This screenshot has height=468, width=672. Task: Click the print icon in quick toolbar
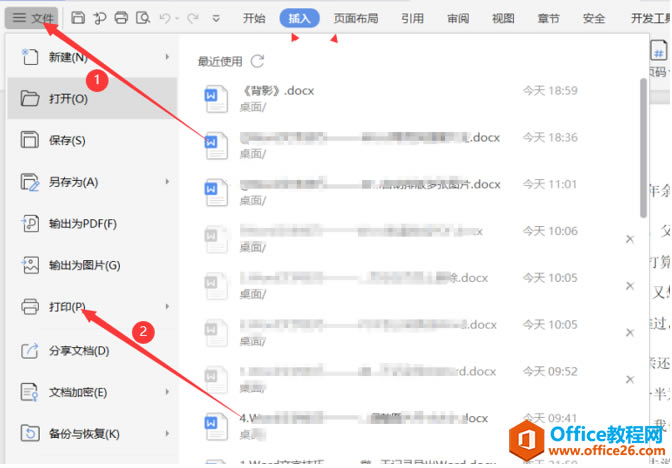pyautogui.click(x=121, y=18)
